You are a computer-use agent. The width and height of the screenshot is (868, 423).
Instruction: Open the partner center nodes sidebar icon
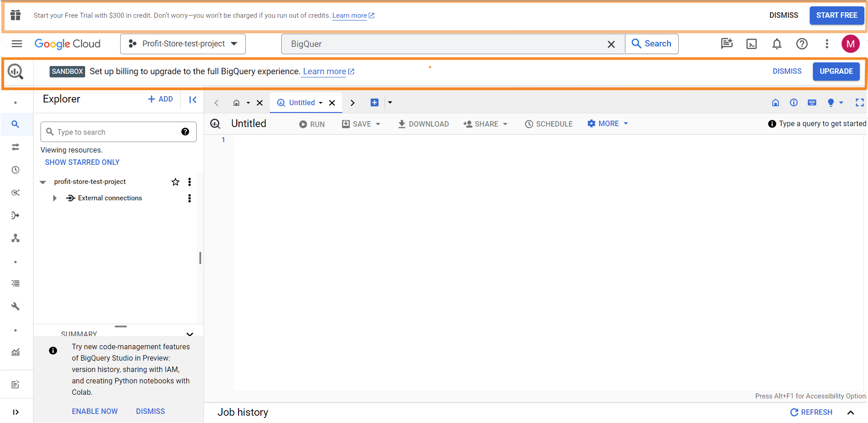(x=15, y=238)
